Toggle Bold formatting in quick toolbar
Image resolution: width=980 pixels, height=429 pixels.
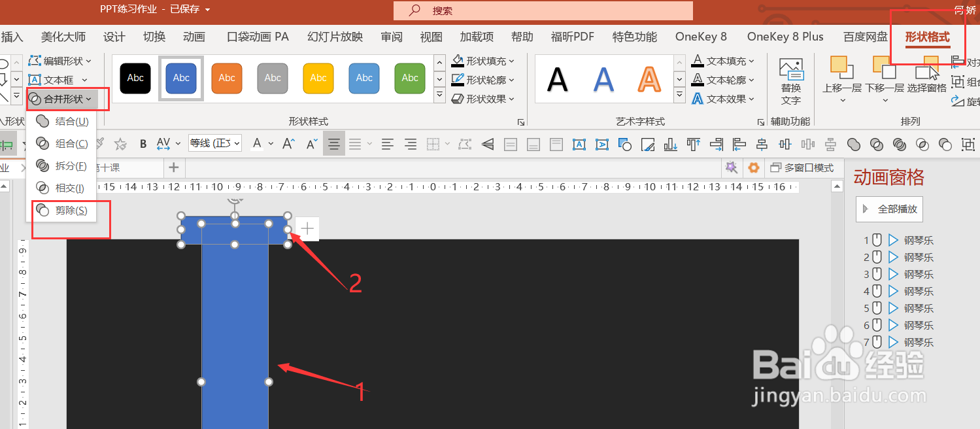(143, 144)
